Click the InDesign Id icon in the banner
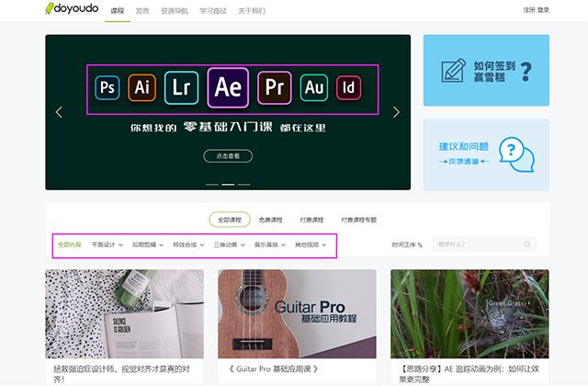This screenshot has height=386, width=588. [348, 87]
